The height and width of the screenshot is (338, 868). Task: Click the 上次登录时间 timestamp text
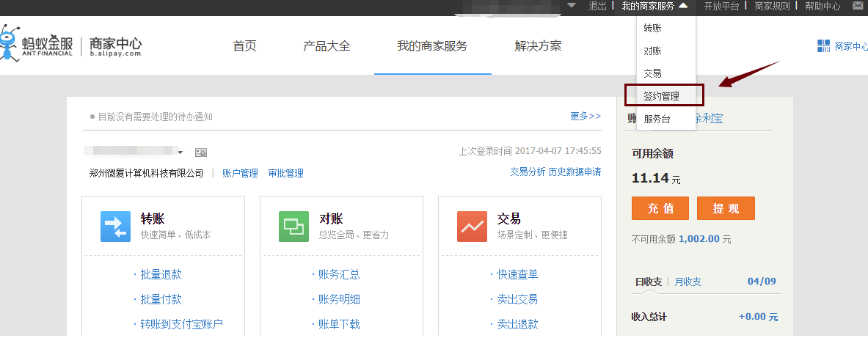tap(530, 151)
